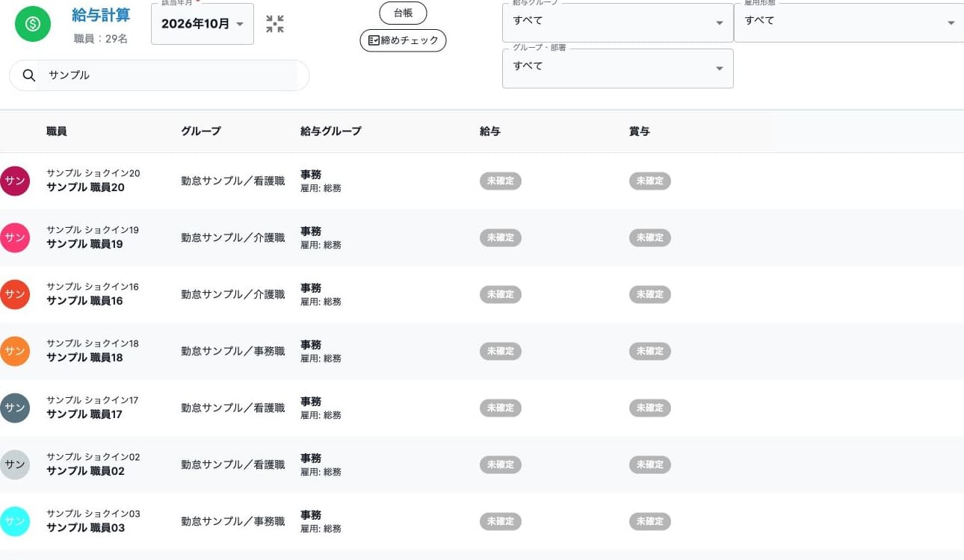Click 賞与 未確定 badge for 職員18
964x560 pixels.
pos(650,351)
